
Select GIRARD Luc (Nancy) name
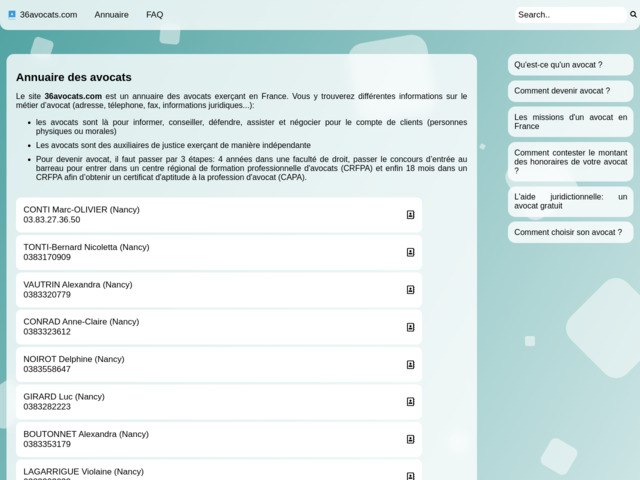64,397
